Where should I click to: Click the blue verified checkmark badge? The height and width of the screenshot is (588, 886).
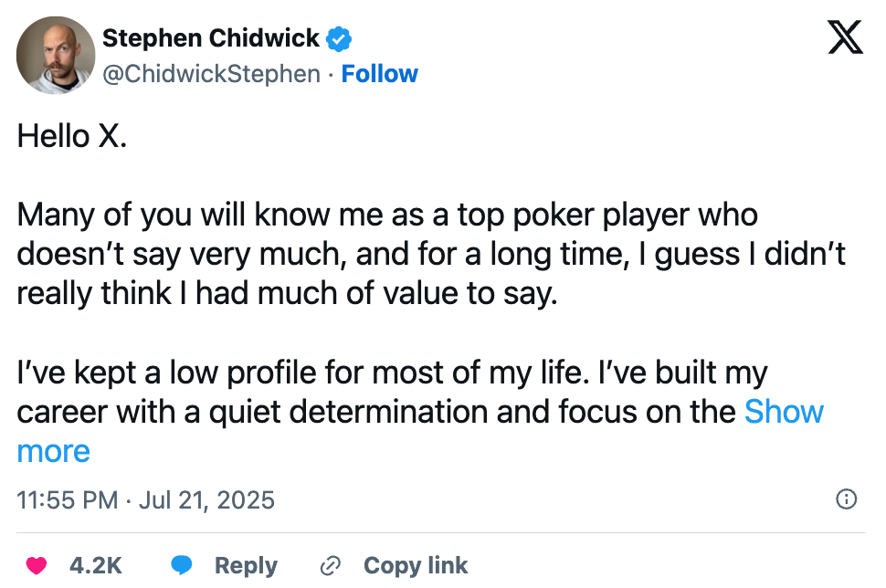coord(339,39)
